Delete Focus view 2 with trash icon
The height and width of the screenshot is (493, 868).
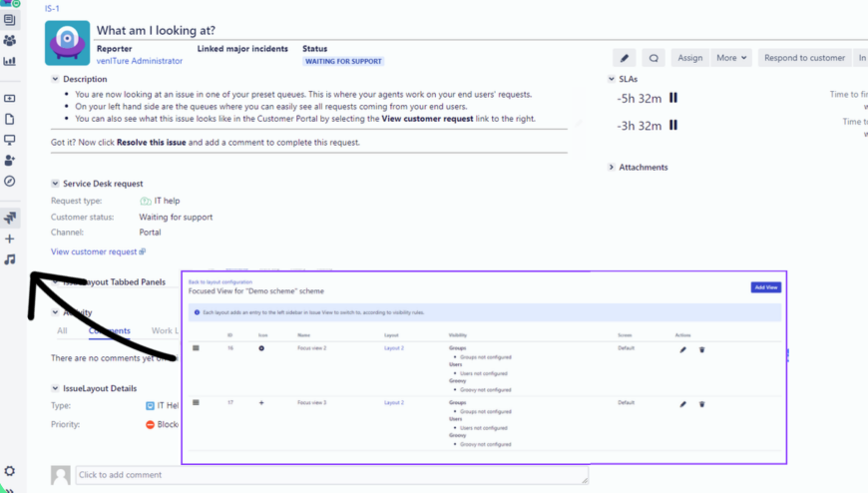pyautogui.click(x=702, y=350)
